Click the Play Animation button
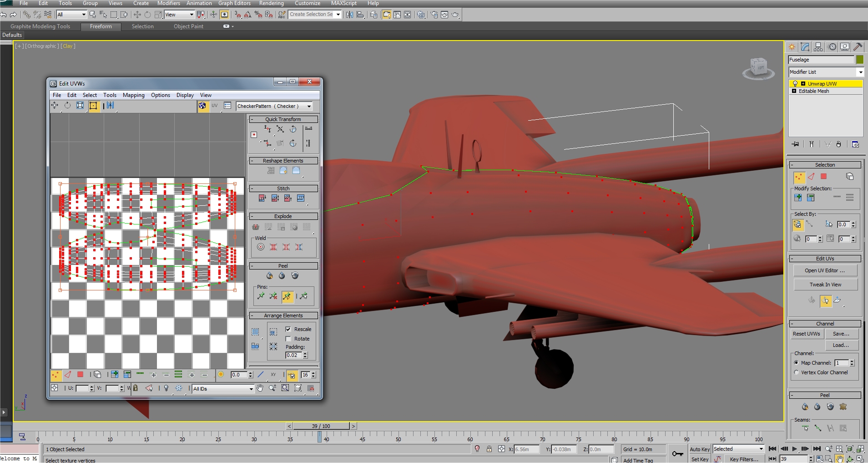This screenshot has height=463, width=868. click(794, 449)
